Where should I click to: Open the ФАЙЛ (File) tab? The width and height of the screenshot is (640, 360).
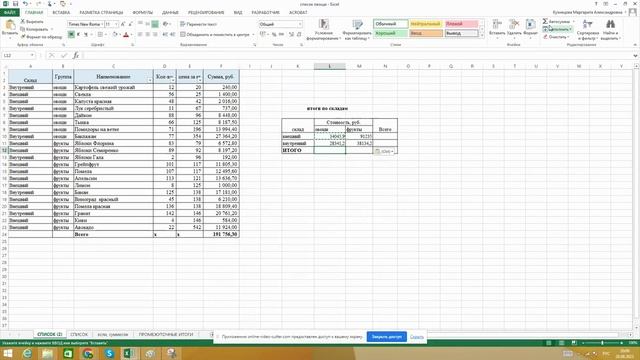point(9,13)
